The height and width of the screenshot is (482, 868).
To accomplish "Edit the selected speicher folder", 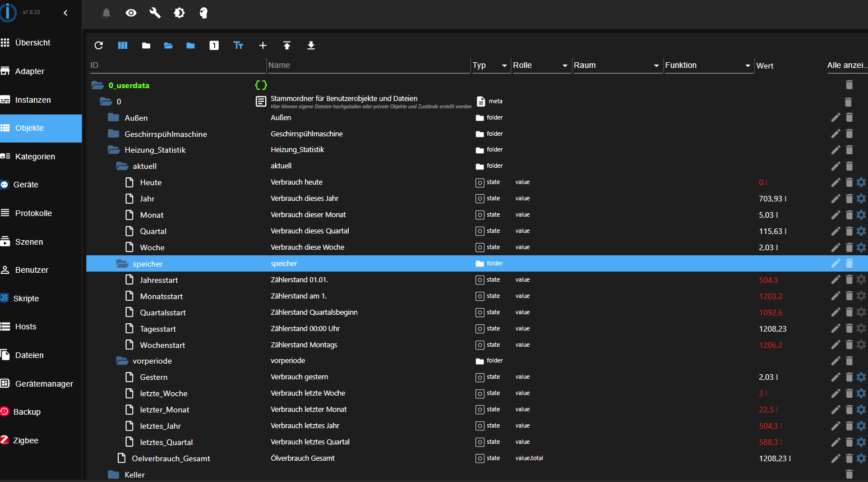I will [x=835, y=263].
